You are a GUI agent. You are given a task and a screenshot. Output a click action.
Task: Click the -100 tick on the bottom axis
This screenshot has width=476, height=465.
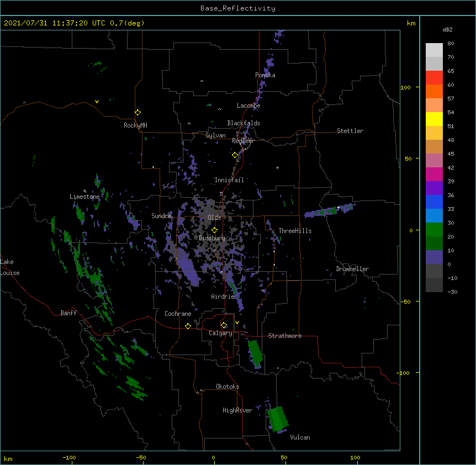(69, 457)
